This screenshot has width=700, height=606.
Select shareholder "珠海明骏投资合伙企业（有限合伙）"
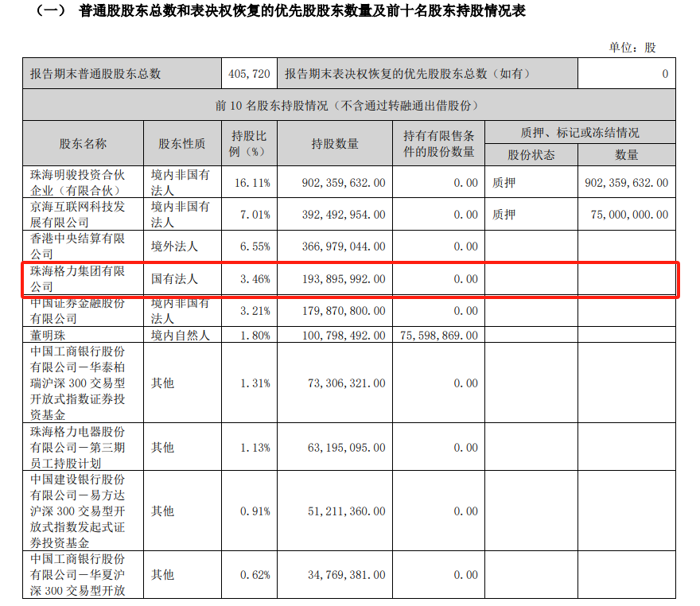[78, 182]
